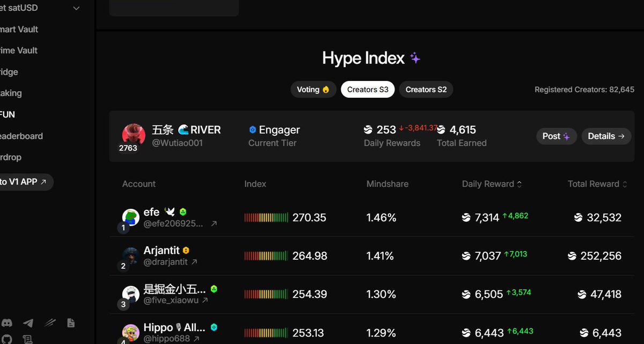Click the -3,841.37 daily change value
Image resolution: width=644 pixels, height=344 pixels.
[418, 128]
